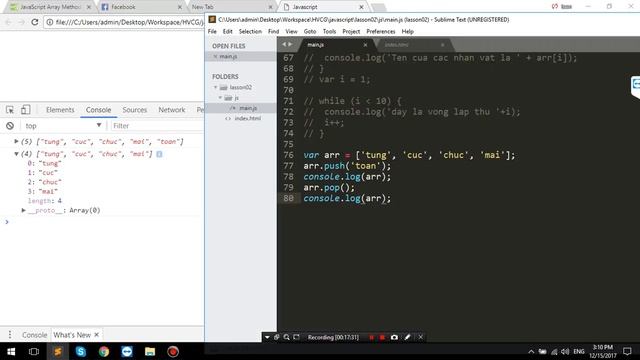This screenshot has height=360, width=640.
Task: Switch to the Elements DevTools tab
Action: click(60, 110)
